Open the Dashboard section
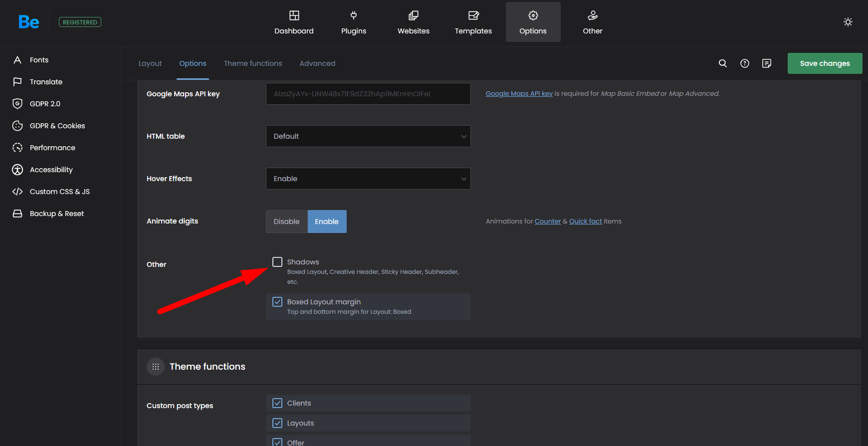This screenshot has width=868, height=446. point(294,22)
